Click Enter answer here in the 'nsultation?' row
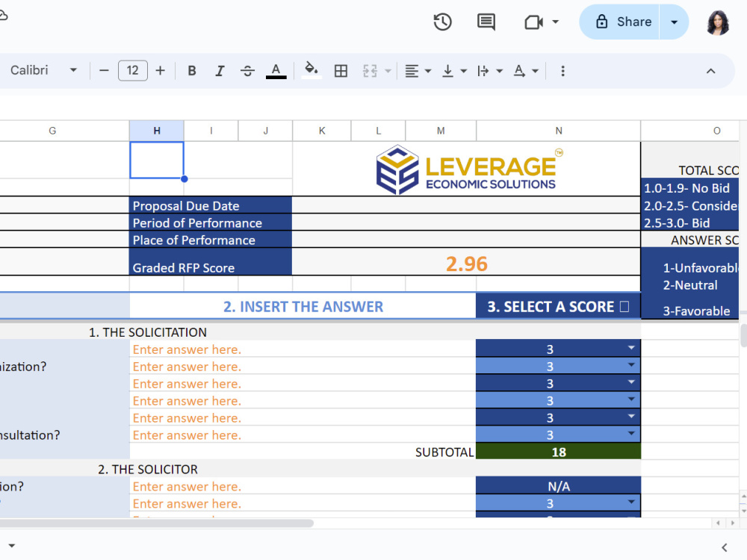The image size is (747, 560). [x=303, y=435]
